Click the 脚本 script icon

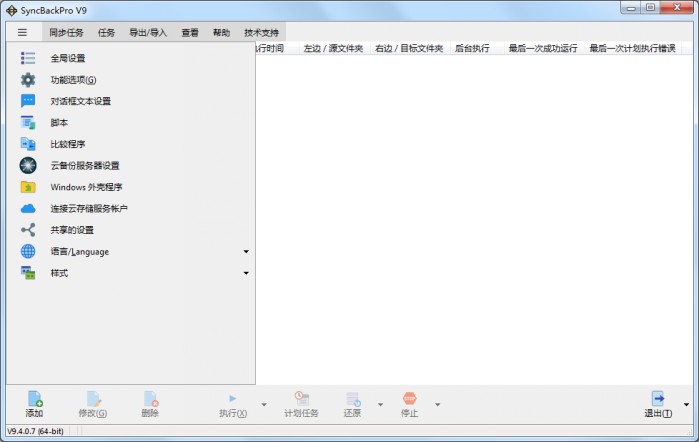click(x=28, y=122)
